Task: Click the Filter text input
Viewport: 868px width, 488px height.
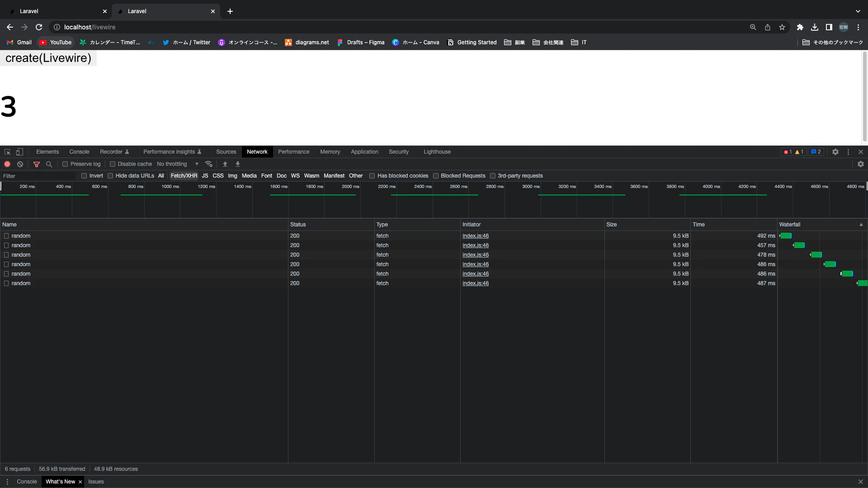Action: click(x=38, y=176)
